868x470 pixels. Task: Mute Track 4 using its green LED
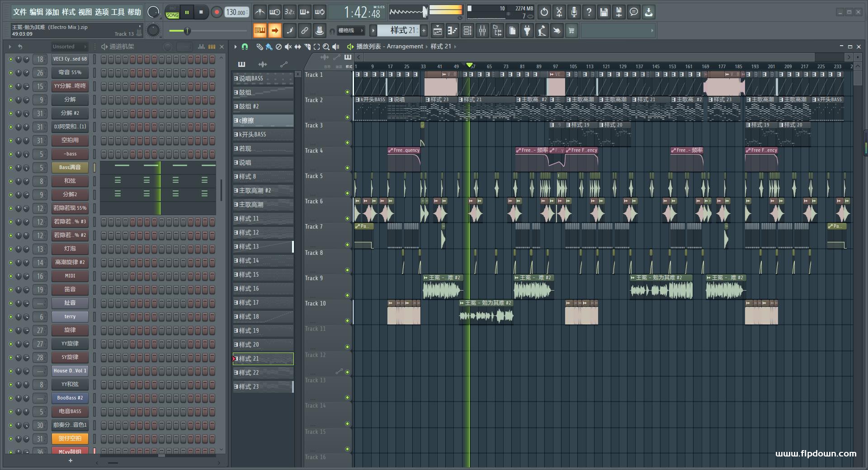pyautogui.click(x=347, y=168)
